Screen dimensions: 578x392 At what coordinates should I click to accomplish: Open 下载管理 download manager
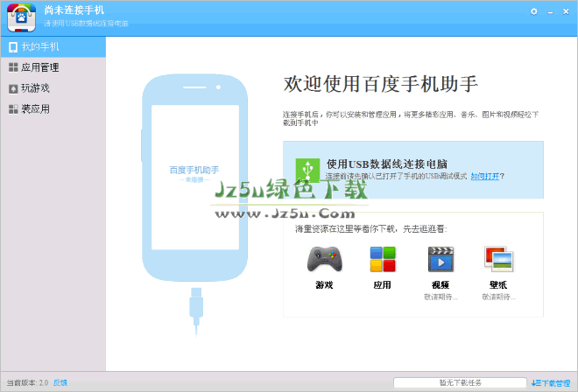[x=551, y=383]
